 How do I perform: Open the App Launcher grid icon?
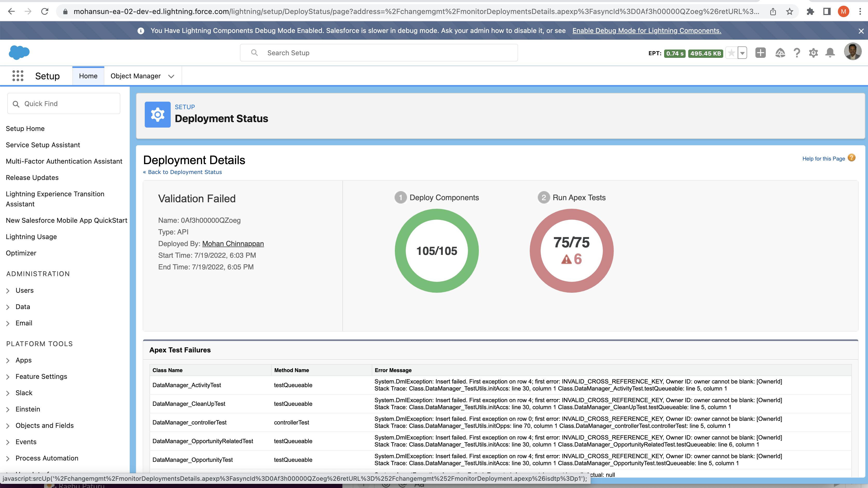tap(18, 76)
